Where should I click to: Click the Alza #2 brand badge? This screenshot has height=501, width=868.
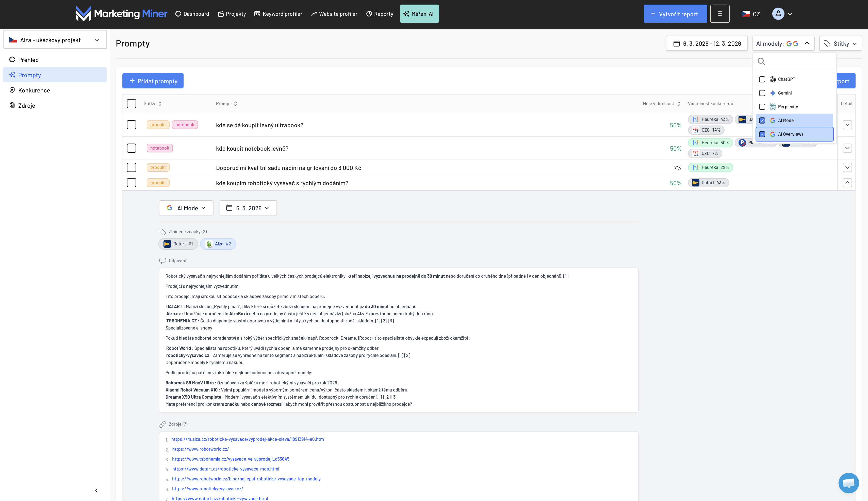(x=218, y=244)
